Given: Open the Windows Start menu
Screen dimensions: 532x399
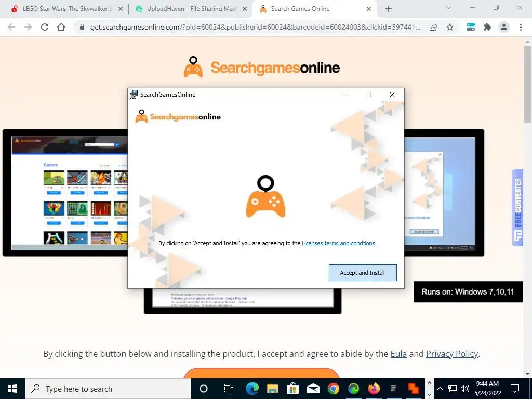Looking at the screenshot, I should pos(12,389).
